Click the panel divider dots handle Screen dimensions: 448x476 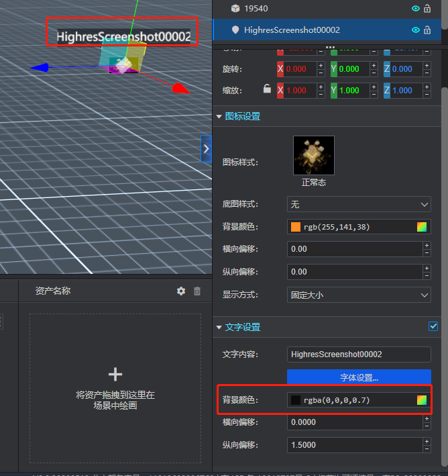[330, 47]
